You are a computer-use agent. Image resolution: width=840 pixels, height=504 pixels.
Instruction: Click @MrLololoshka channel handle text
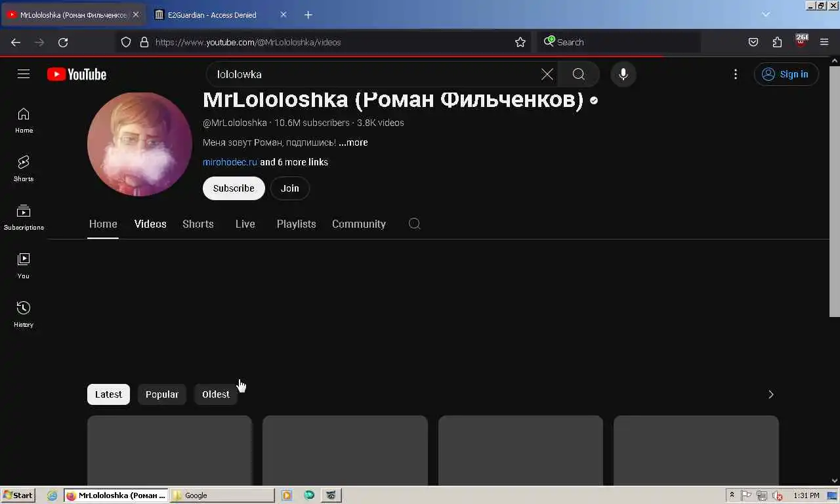click(235, 123)
